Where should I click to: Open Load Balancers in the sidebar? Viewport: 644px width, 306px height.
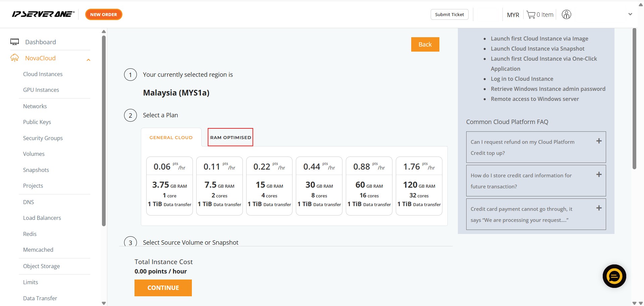click(x=42, y=218)
